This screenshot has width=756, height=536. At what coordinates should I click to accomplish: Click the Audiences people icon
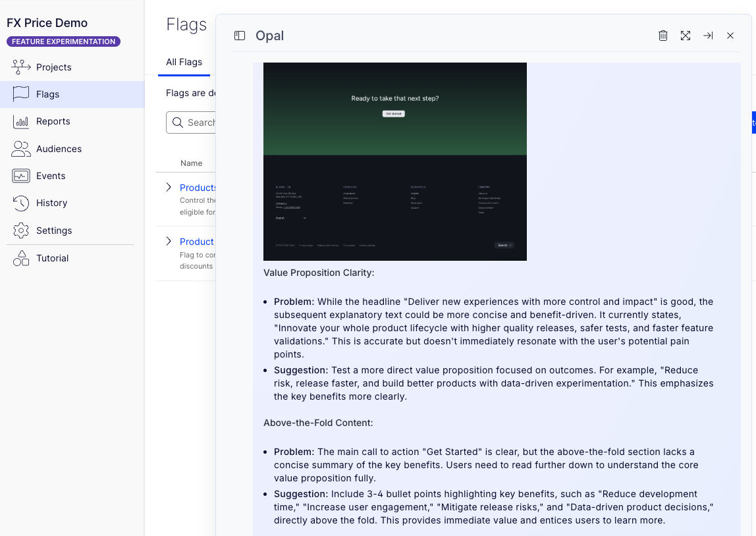click(x=21, y=149)
